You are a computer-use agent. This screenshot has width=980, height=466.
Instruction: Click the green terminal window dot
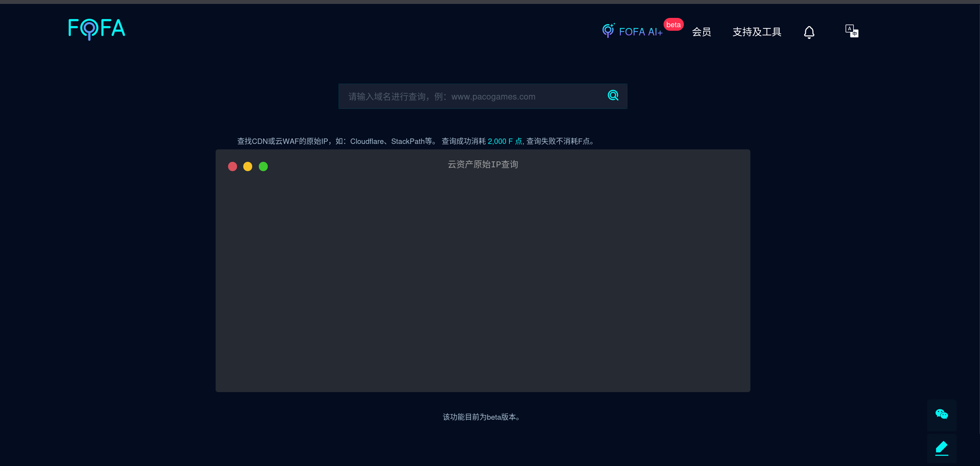[x=263, y=166]
